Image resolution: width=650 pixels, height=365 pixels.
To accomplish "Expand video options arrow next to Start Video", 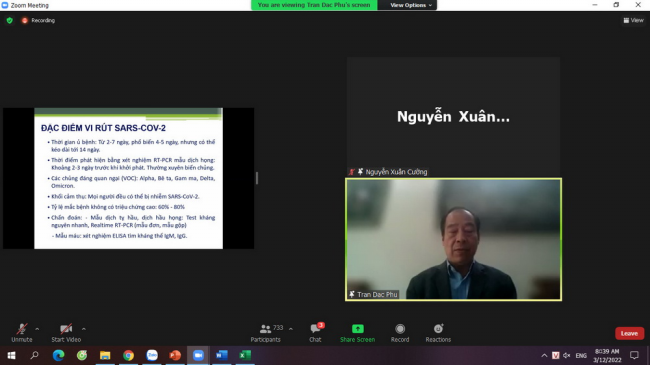I will tap(84, 329).
